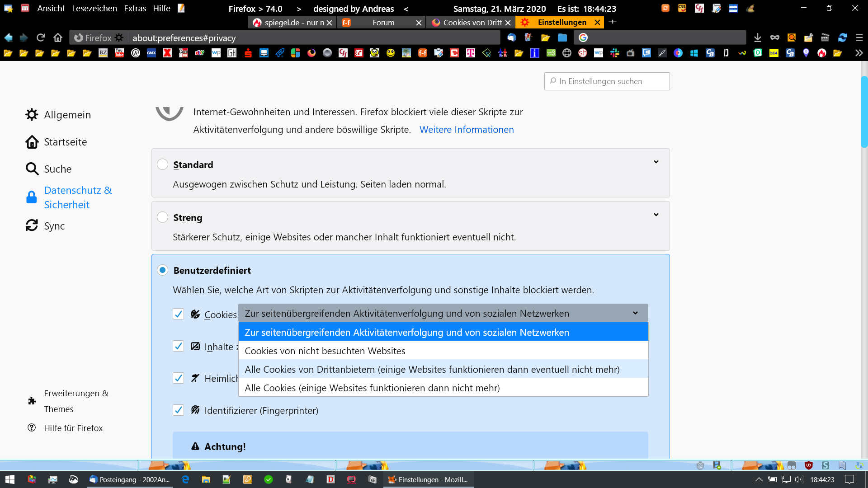The height and width of the screenshot is (488, 868).
Task: Click the home icon in navigation bar
Action: pyautogui.click(x=57, y=38)
